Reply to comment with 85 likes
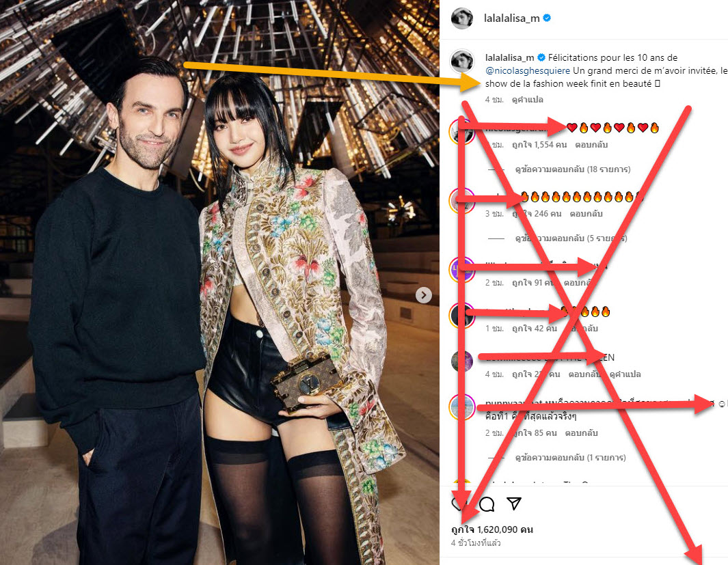 (x=581, y=432)
